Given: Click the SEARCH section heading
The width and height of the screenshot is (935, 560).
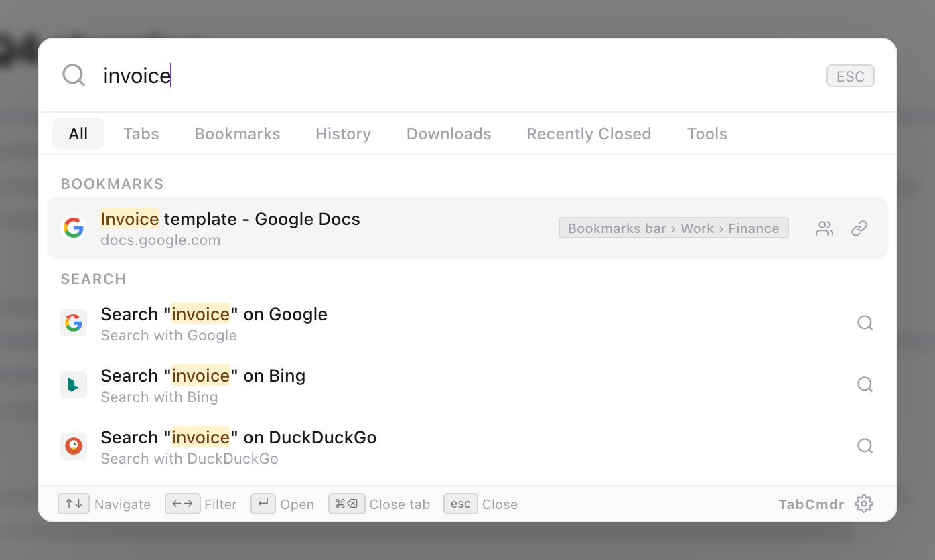Looking at the screenshot, I should pos(93,279).
